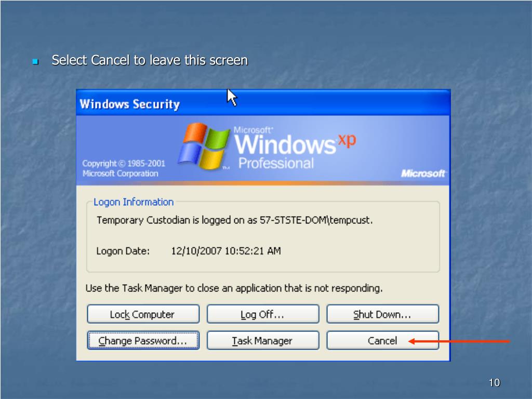
Task: Click Lock Computer button
Action: (x=143, y=314)
